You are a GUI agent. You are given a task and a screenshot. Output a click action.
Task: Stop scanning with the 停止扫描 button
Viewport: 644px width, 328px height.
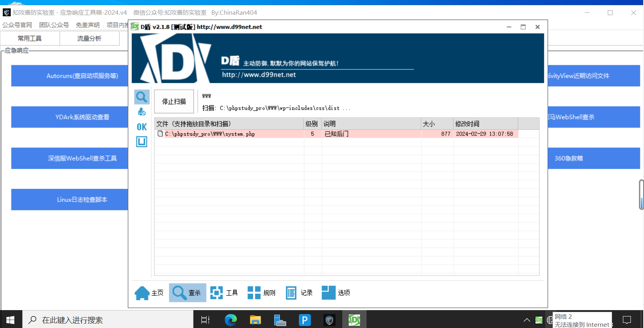click(x=174, y=101)
